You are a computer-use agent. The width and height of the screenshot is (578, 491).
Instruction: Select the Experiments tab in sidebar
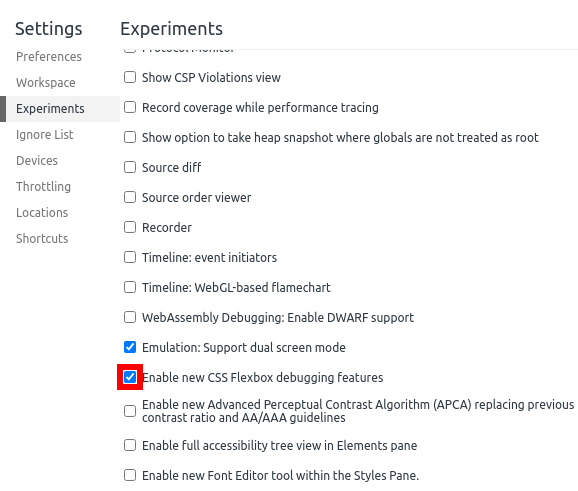(x=50, y=109)
